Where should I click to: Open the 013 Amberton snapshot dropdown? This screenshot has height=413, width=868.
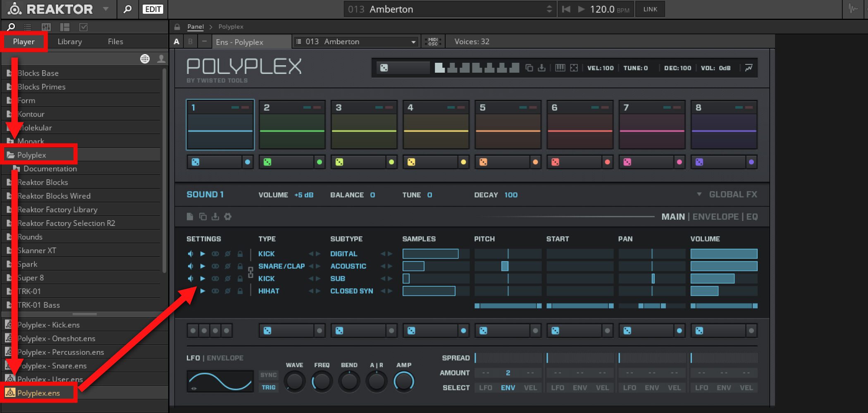coord(356,41)
